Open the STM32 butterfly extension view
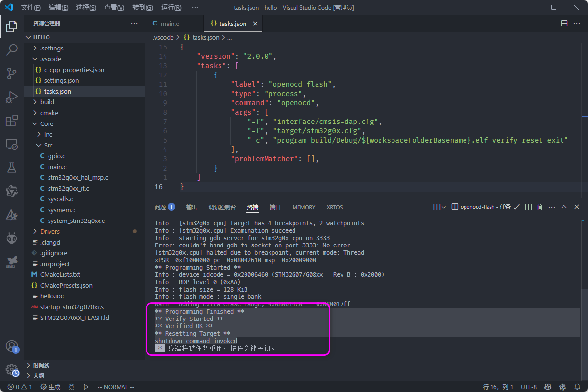Viewport: 588px width, 392px height. (12, 262)
